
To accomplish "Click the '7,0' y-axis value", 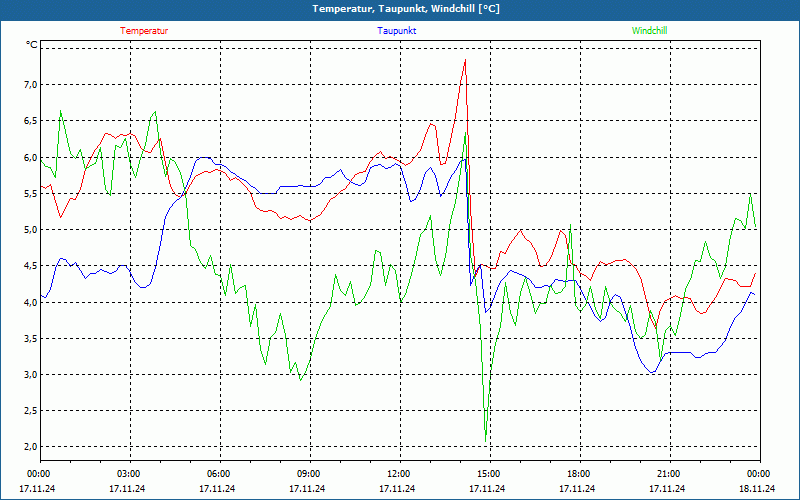I will tap(32, 85).
